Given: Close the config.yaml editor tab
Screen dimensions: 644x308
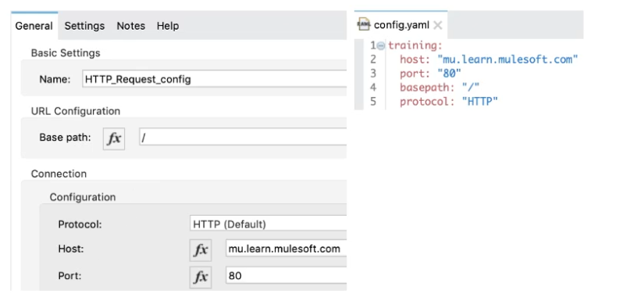Looking at the screenshot, I should point(438,26).
